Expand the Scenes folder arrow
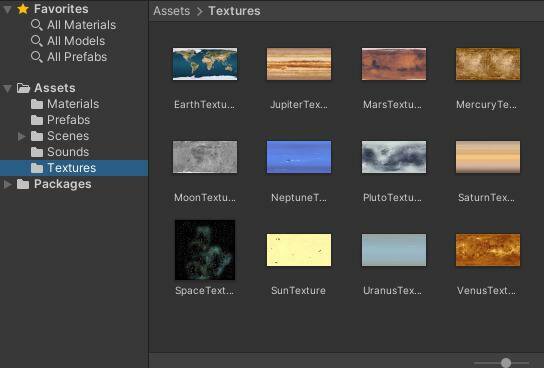This screenshot has width=544, height=368. [22, 136]
